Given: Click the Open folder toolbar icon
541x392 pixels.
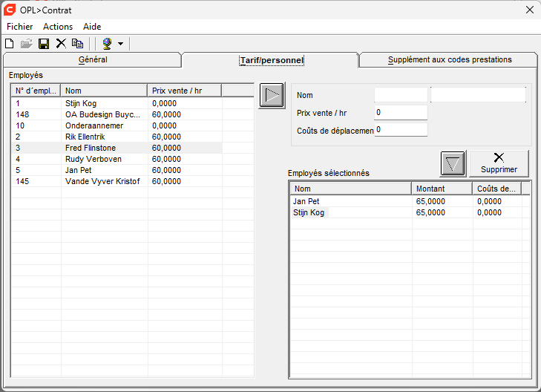Looking at the screenshot, I should 26,44.
